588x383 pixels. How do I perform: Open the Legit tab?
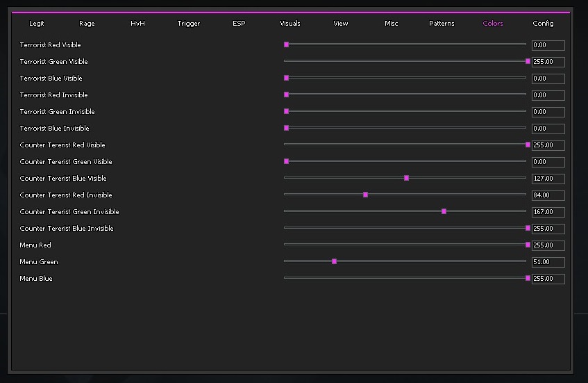(37, 24)
